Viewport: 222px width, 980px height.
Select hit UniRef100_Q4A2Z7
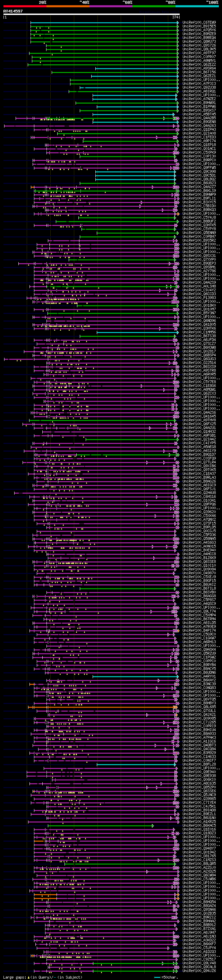(x=199, y=187)
